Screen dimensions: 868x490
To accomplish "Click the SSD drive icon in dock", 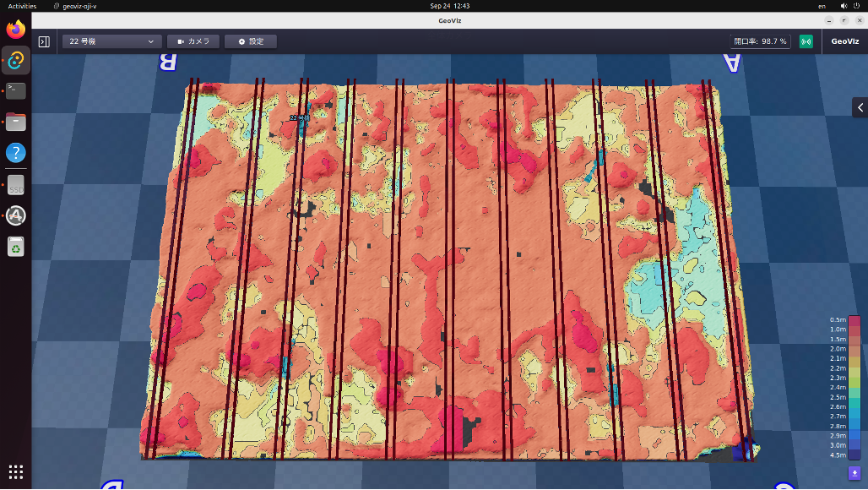I will point(16,184).
